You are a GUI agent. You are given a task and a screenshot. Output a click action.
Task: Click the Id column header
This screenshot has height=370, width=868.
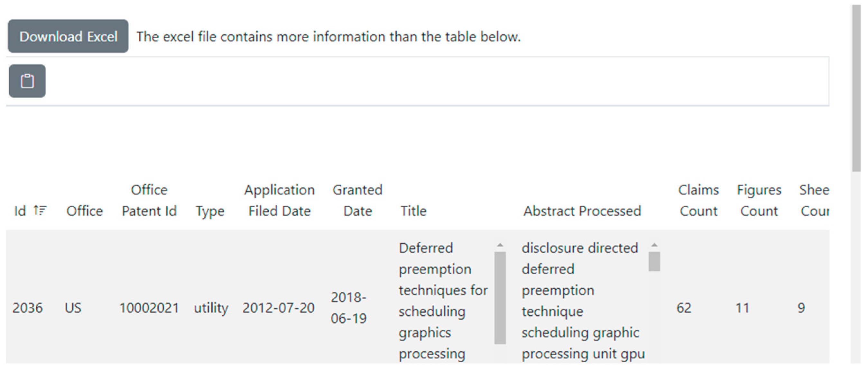pos(21,211)
